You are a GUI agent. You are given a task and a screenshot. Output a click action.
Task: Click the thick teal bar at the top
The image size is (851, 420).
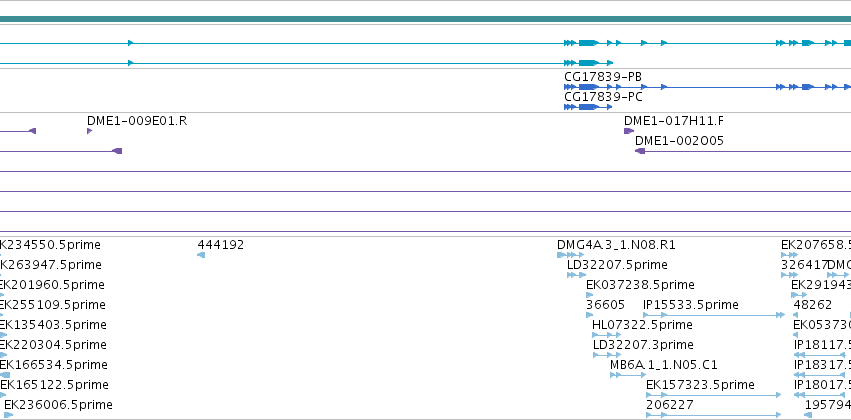pos(426,20)
